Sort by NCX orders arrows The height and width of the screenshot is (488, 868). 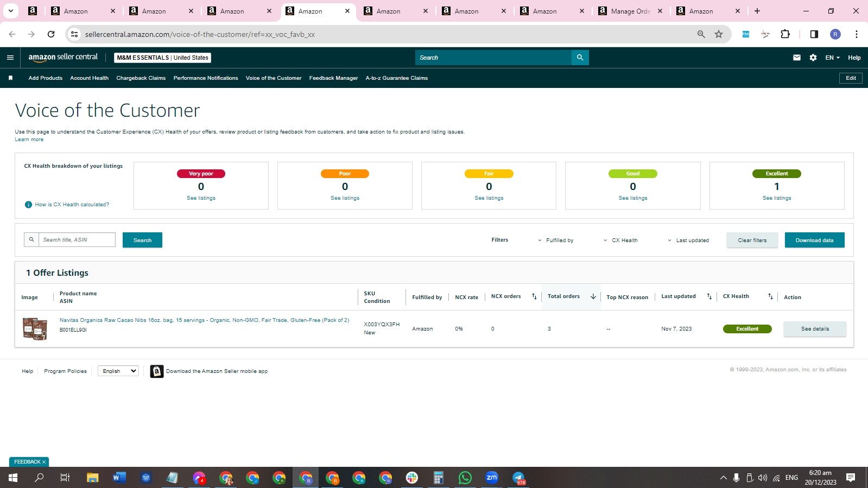[534, 296]
